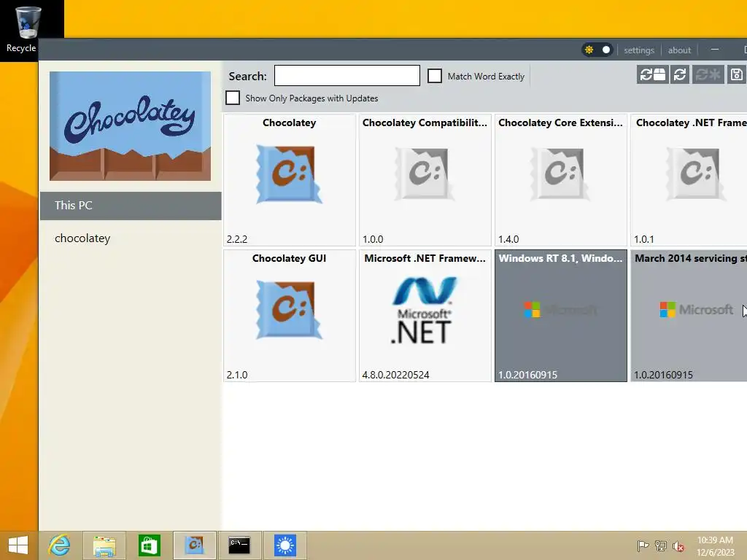Click version text 4.8.0.20220524
The image size is (747, 560).
coord(395,375)
